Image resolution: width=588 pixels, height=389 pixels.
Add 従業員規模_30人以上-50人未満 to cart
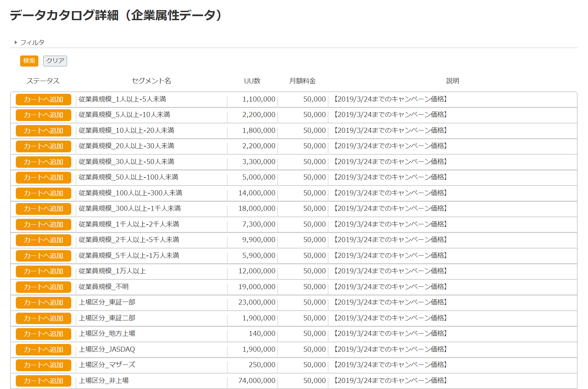tap(43, 162)
